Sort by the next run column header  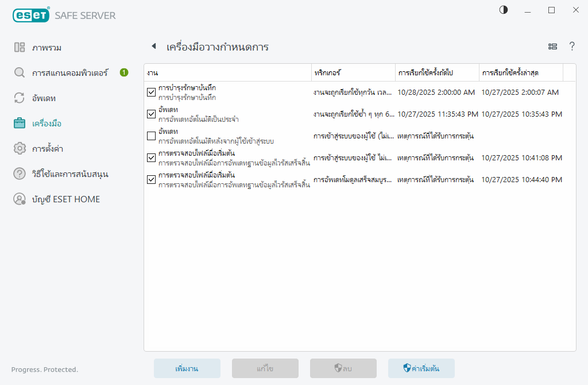(437, 73)
